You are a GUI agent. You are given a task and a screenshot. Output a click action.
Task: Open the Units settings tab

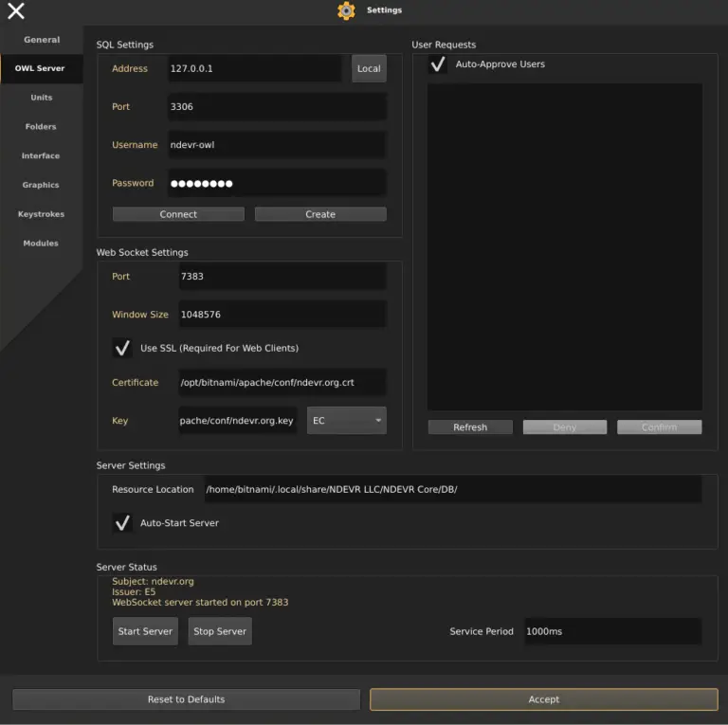(x=42, y=98)
